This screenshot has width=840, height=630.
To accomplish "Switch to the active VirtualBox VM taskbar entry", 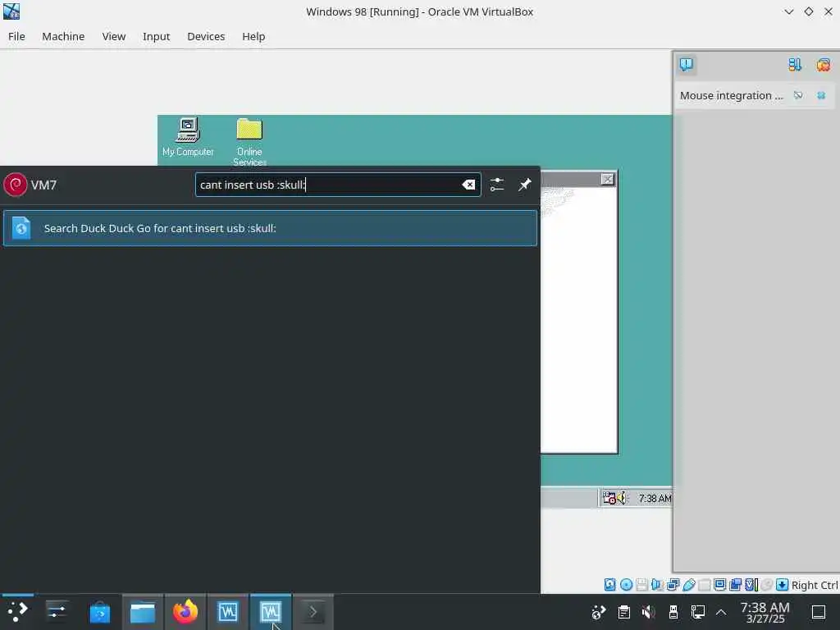I will click(x=271, y=612).
